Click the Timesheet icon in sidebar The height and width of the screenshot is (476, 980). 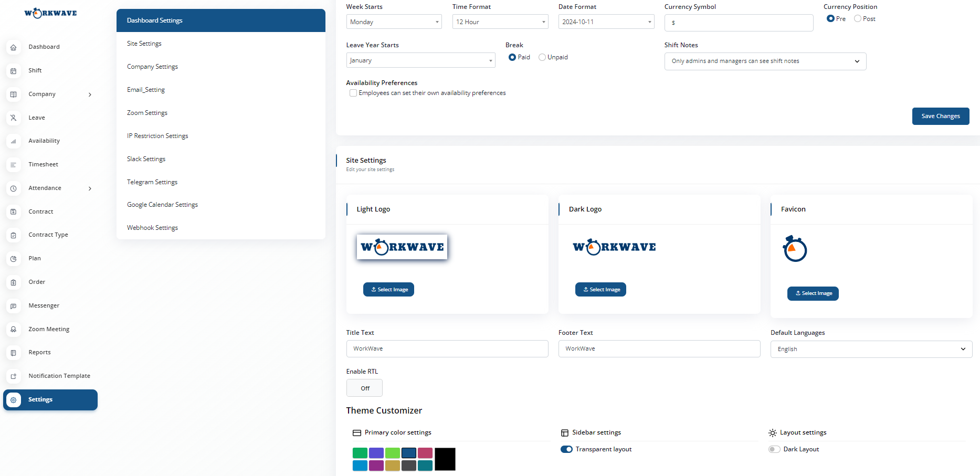14,165
